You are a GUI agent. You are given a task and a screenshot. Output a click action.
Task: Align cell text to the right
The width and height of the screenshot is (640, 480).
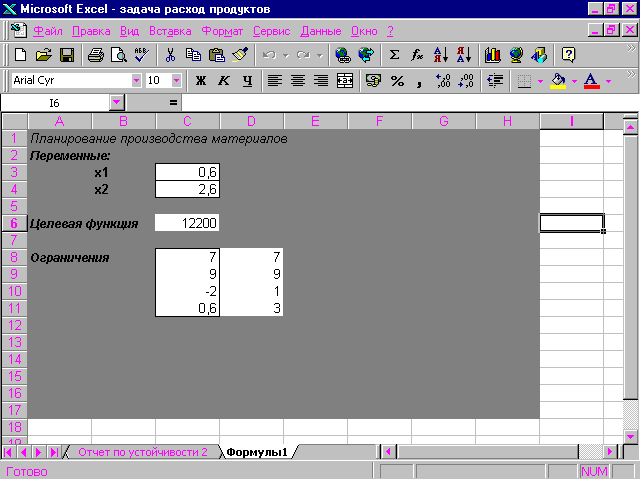[321, 80]
